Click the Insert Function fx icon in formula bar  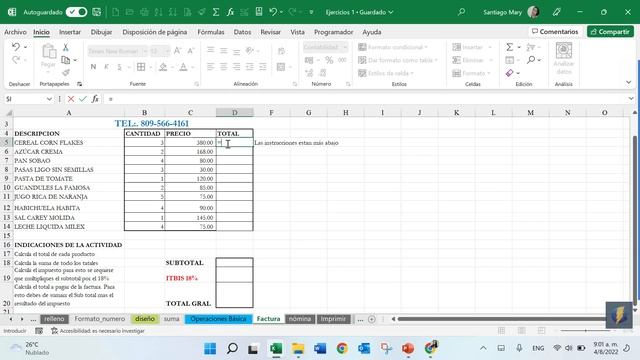click(95, 99)
